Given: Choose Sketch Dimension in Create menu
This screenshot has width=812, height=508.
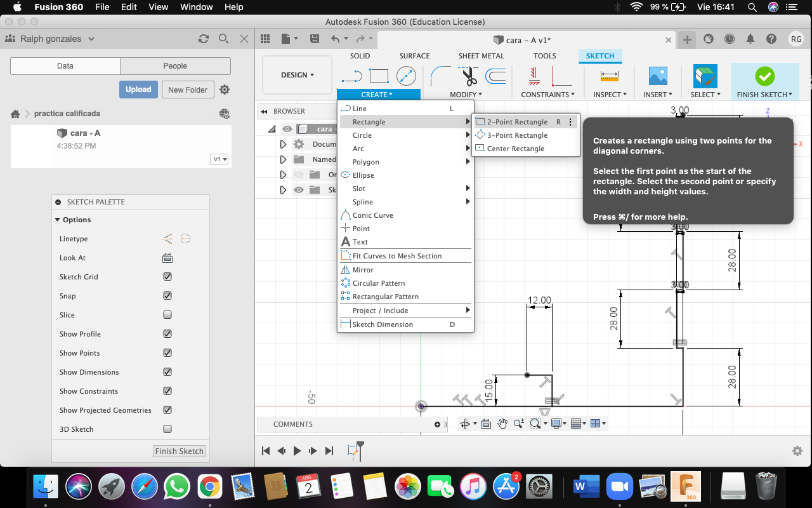Looking at the screenshot, I should pyautogui.click(x=405, y=324).
